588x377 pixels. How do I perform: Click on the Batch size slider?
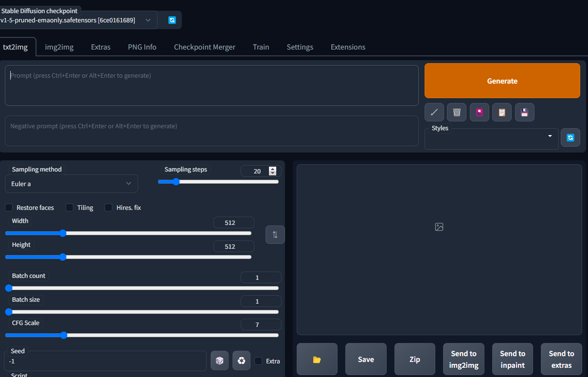[x=142, y=312]
